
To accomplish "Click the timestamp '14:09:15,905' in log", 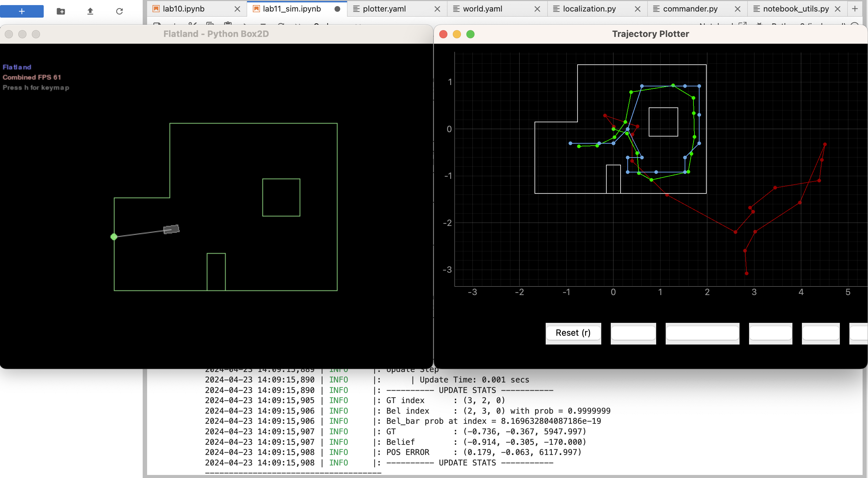I will 286,400.
